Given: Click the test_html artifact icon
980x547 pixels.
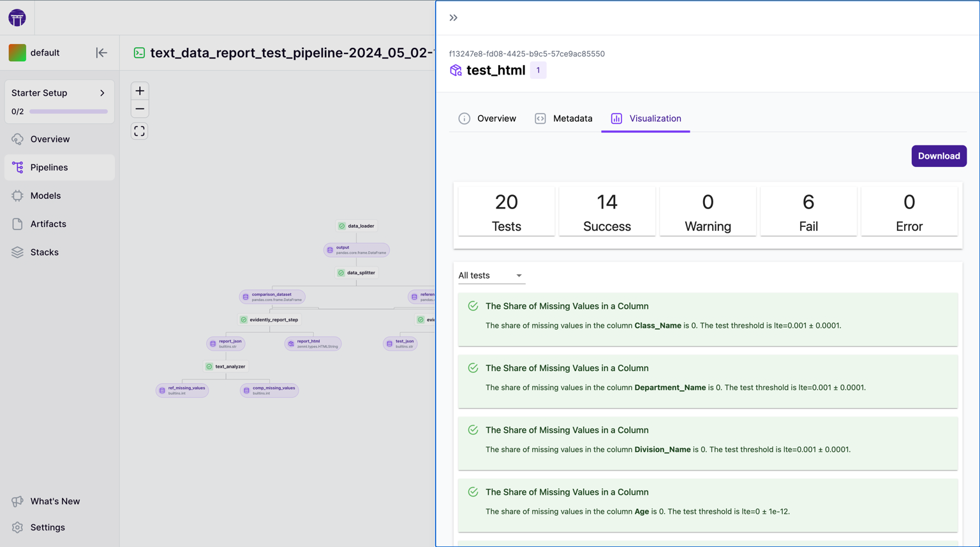Looking at the screenshot, I should coord(456,70).
